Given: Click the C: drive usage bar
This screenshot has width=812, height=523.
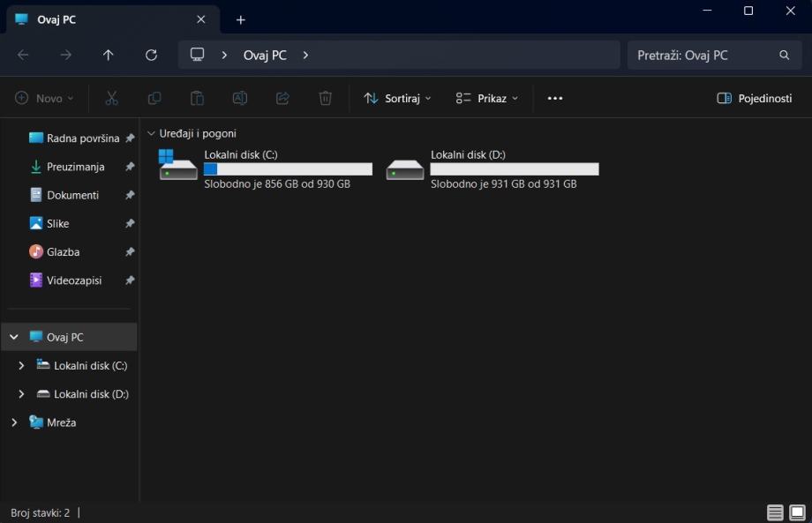Looking at the screenshot, I should (x=288, y=169).
